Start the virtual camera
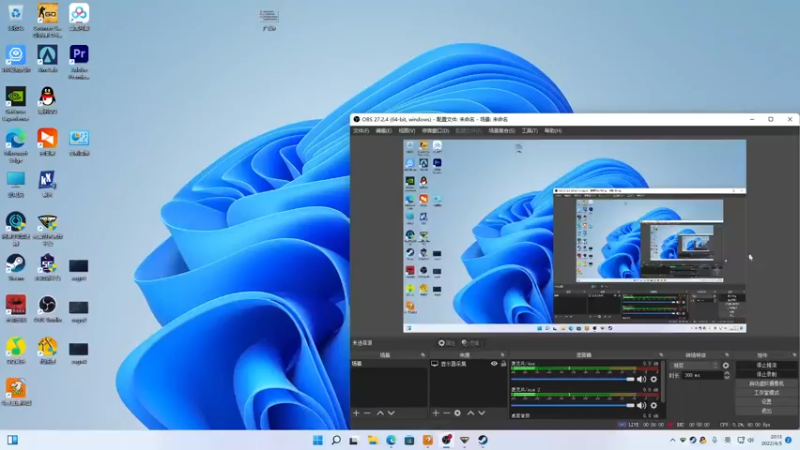 point(766,384)
